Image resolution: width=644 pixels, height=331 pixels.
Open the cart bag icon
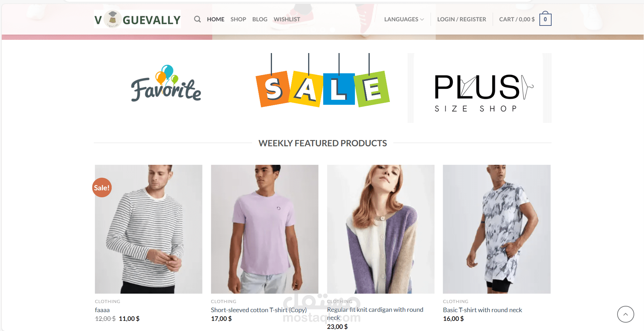click(545, 19)
